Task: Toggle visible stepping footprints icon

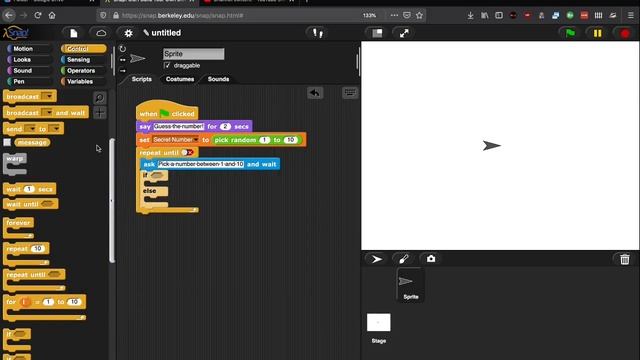Action: [318, 33]
